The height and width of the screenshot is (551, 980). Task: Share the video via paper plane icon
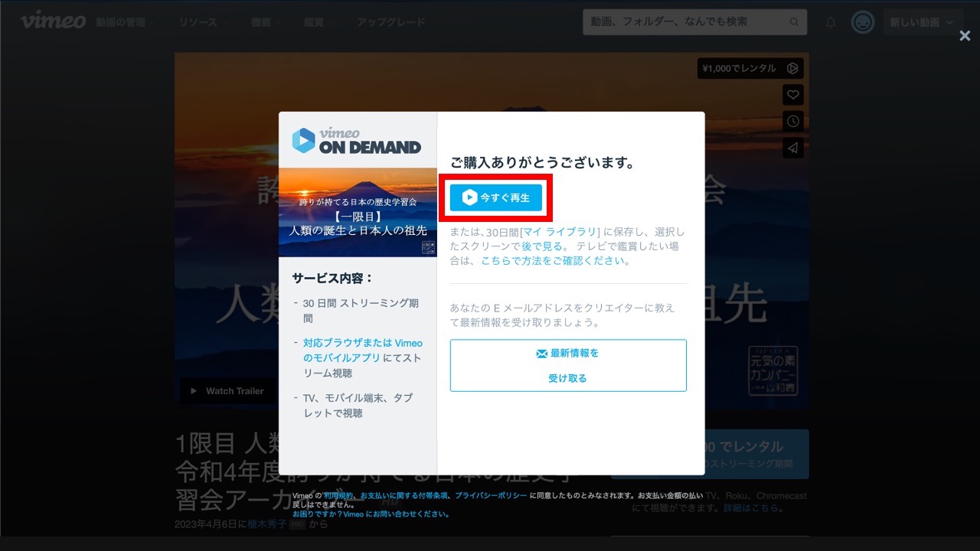(793, 148)
